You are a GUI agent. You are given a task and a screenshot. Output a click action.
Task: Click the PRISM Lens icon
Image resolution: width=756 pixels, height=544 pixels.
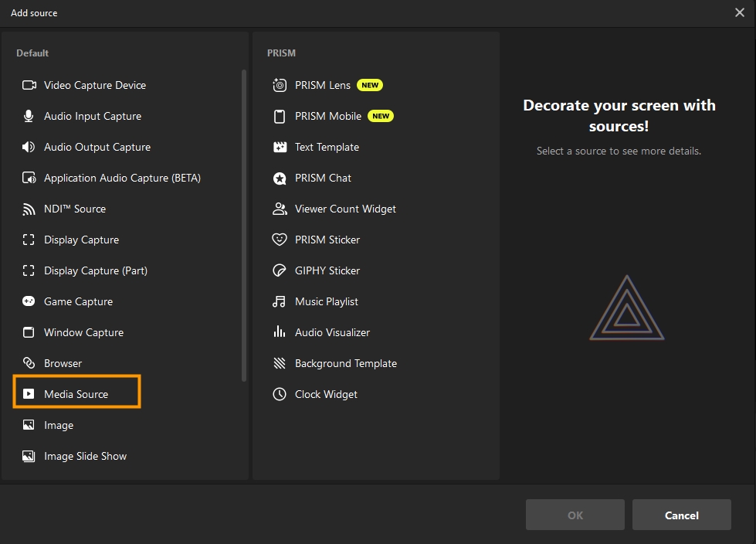(280, 85)
